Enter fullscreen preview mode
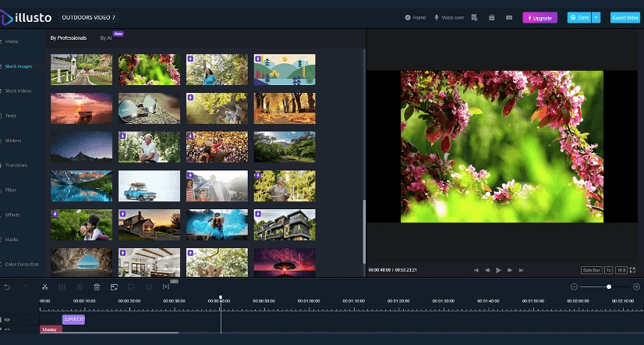The width and height of the screenshot is (644, 345). coord(633,270)
